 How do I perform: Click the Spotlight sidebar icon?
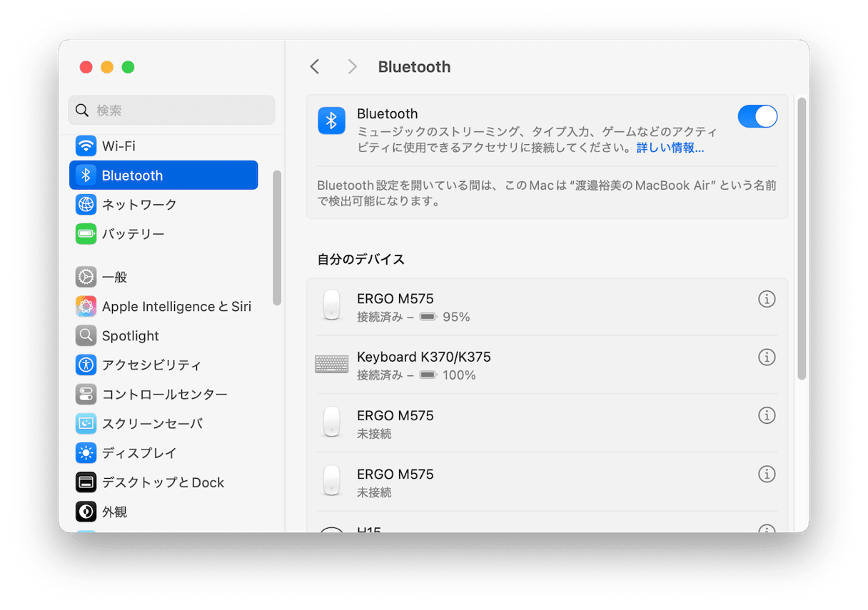(x=86, y=335)
